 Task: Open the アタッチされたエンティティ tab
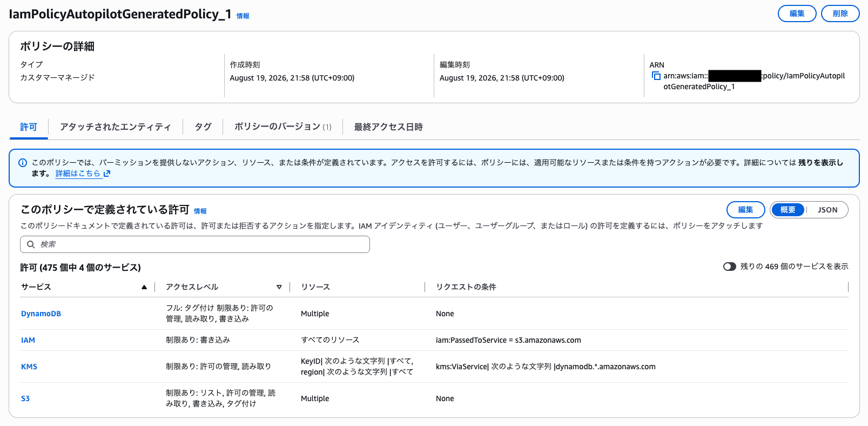pos(116,127)
